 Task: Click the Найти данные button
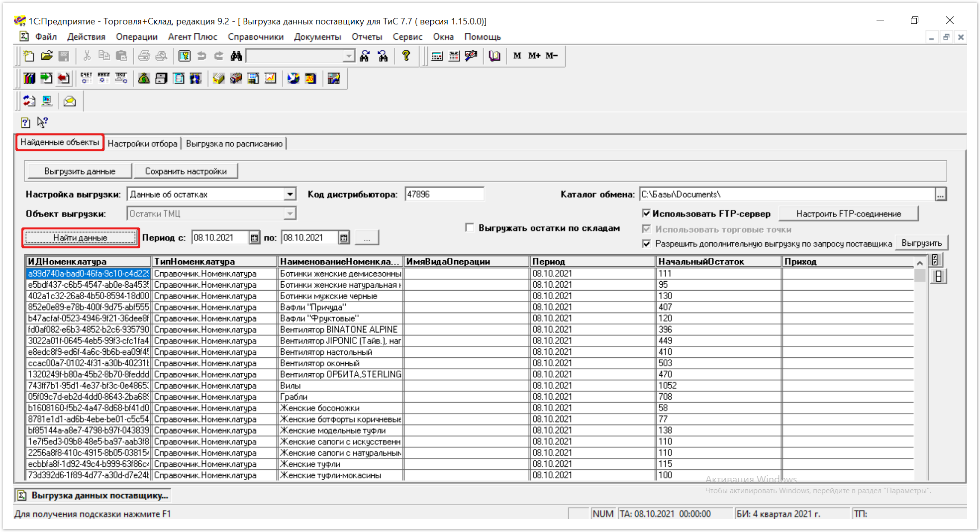tap(80, 238)
